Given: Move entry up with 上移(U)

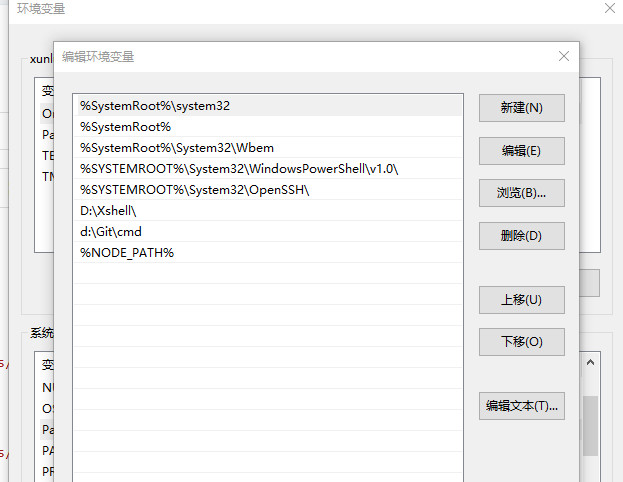Looking at the screenshot, I should pos(521,300).
